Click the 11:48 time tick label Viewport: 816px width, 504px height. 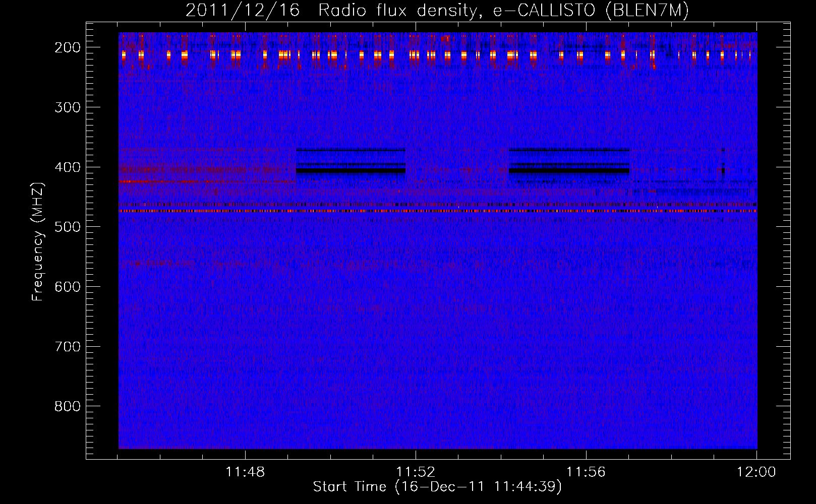tap(245, 472)
